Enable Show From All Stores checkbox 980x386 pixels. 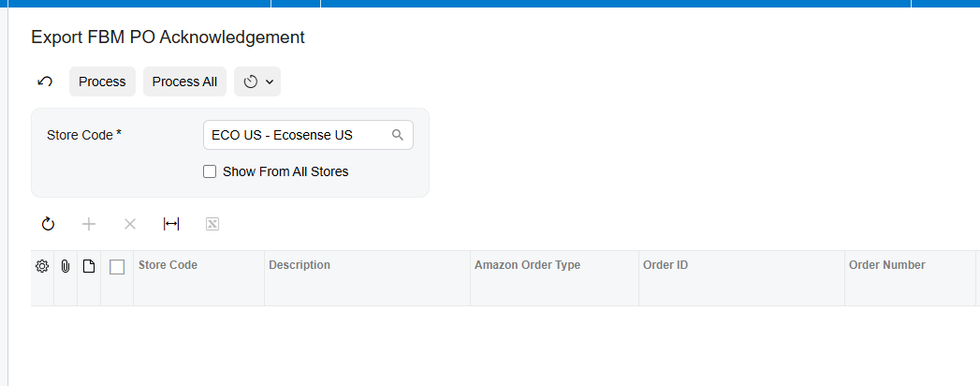[x=210, y=171]
